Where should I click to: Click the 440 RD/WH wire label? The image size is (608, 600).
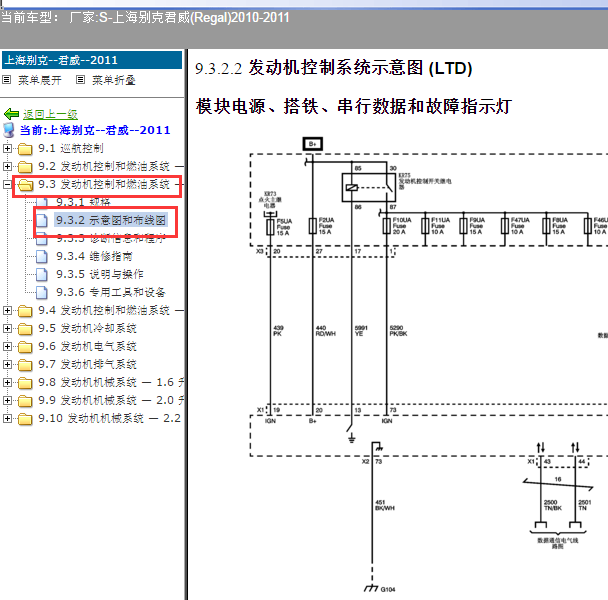(x=325, y=331)
